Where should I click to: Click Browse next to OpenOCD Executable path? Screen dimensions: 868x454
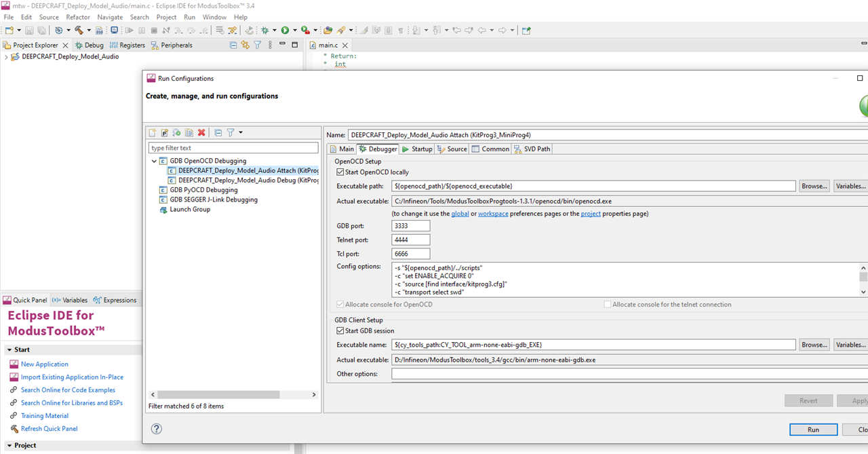click(814, 186)
